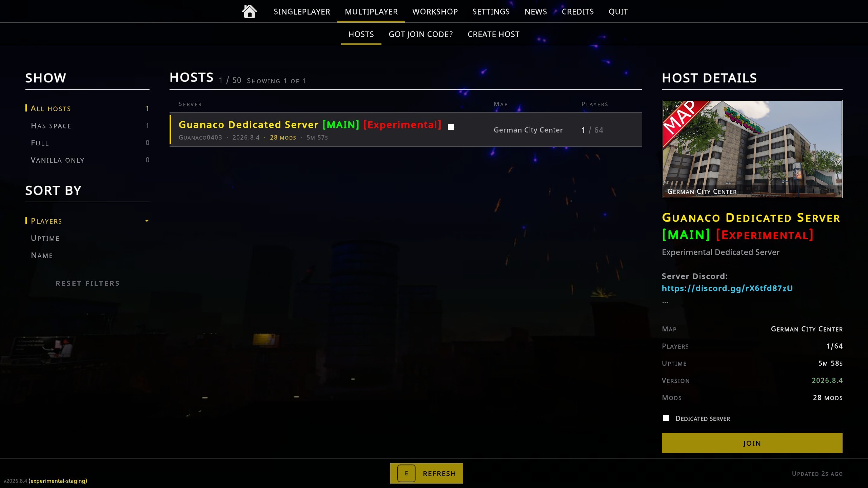868x488 pixels.
Task: Click Dedicated Server icon in host details
Action: coord(666,418)
